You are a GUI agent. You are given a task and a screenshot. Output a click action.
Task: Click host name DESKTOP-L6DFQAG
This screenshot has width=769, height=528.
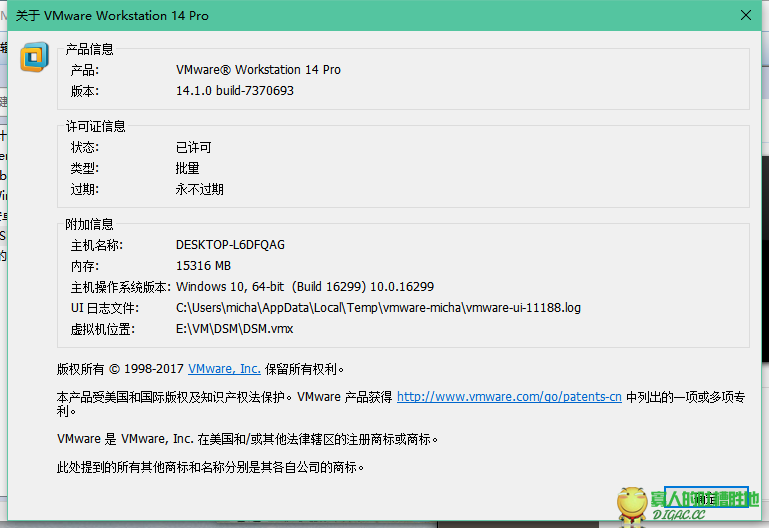click(230, 245)
